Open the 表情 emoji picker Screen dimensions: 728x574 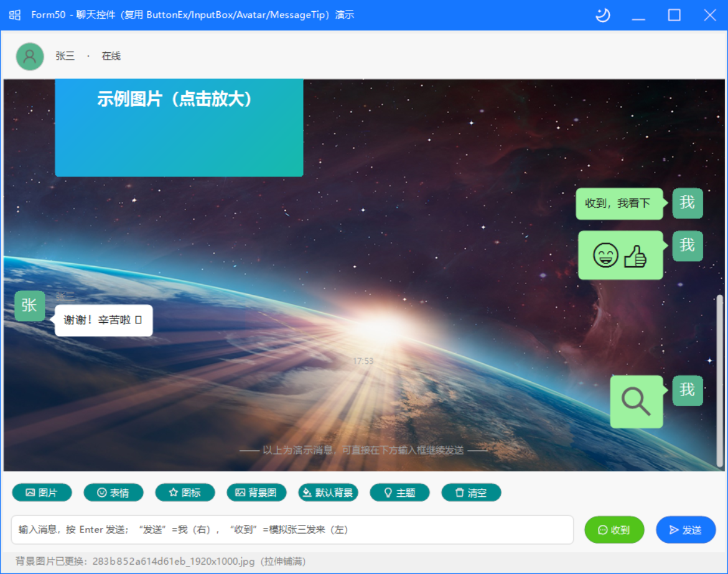click(113, 493)
